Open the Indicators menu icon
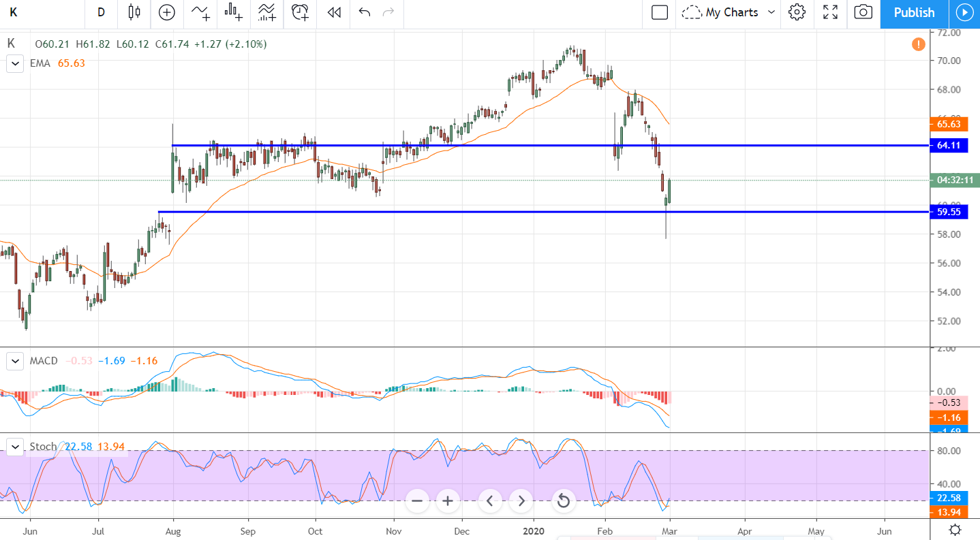This screenshot has width=980, height=540. coord(201,12)
